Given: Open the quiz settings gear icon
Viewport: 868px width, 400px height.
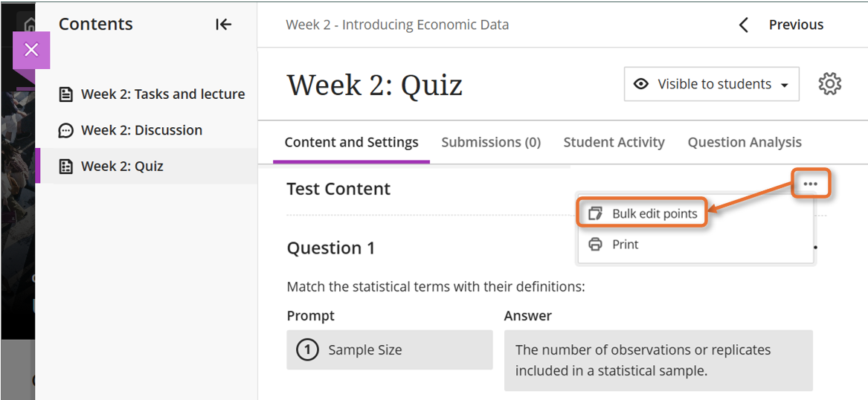Looking at the screenshot, I should click(829, 84).
